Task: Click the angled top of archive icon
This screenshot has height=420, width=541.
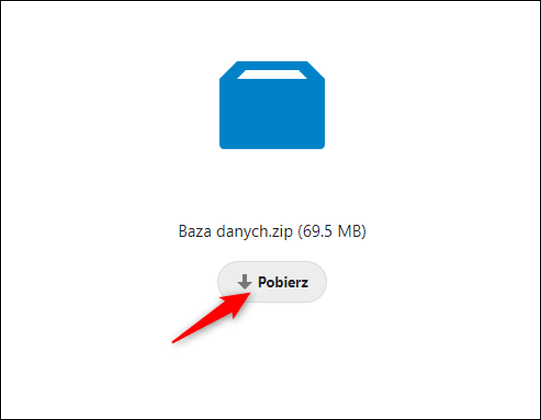Action: pos(272,70)
